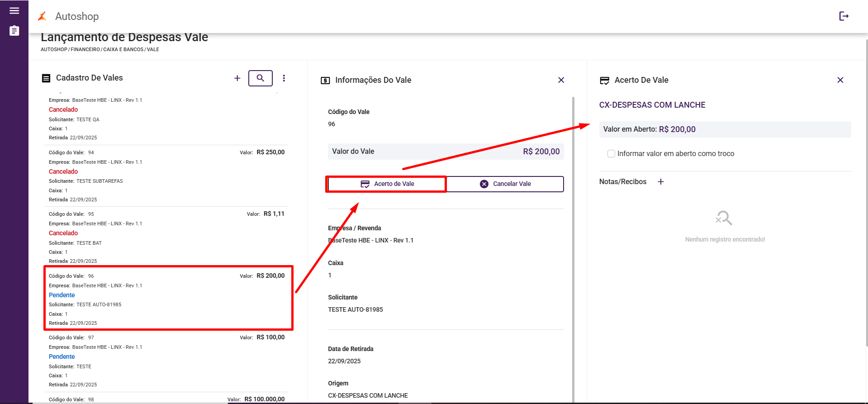868x404 pixels.
Task: Click the clipboard icon in sidebar
Action: point(14,31)
